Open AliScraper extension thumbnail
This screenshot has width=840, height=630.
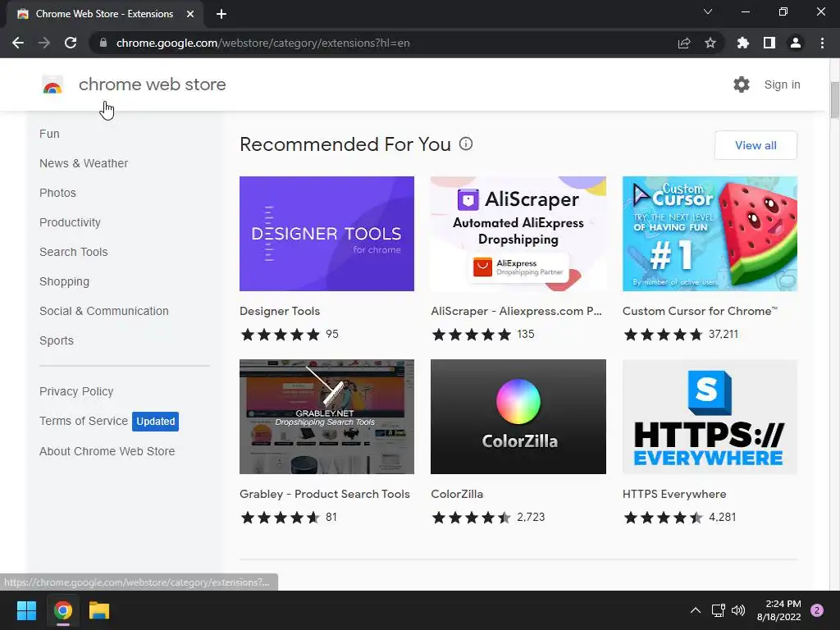(x=518, y=234)
